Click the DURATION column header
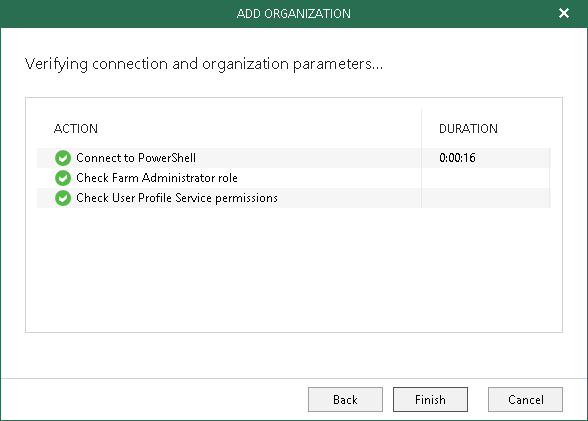588x421 pixels. click(468, 129)
